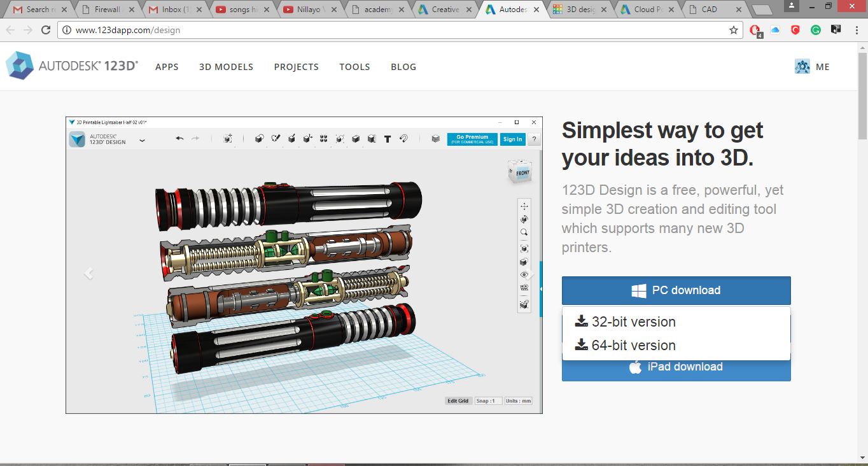Open the Sketch tool in preview toolbar
The height and width of the screenshot is (466, 868).
[276, 139]
